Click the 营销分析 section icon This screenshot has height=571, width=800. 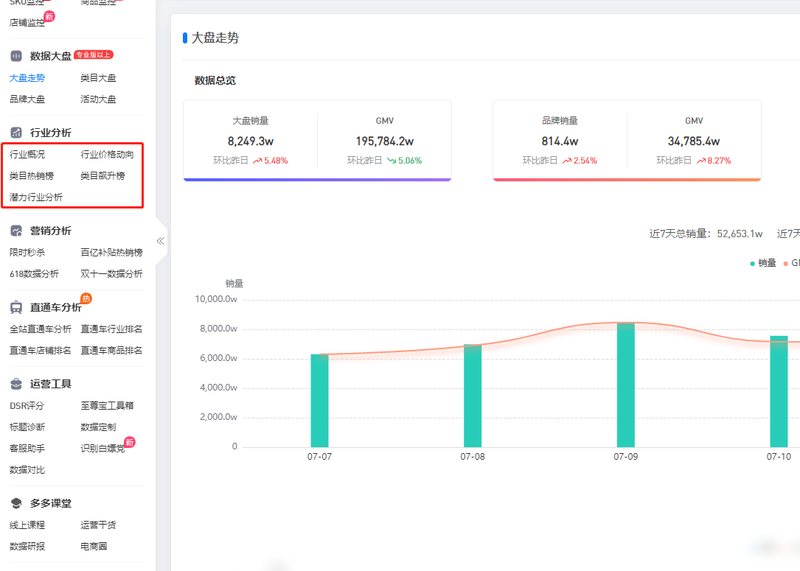16,231
